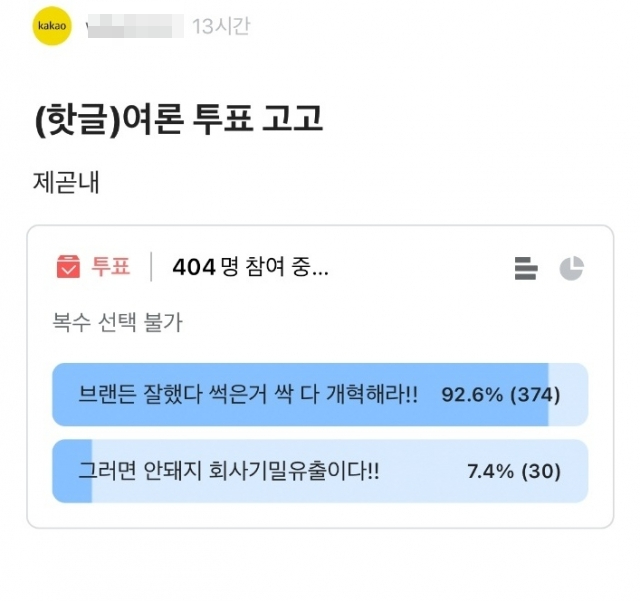Click the 92.6% (374) result text
The height and width of the screenshot is (601, 640).
click(x=501, y=395)
